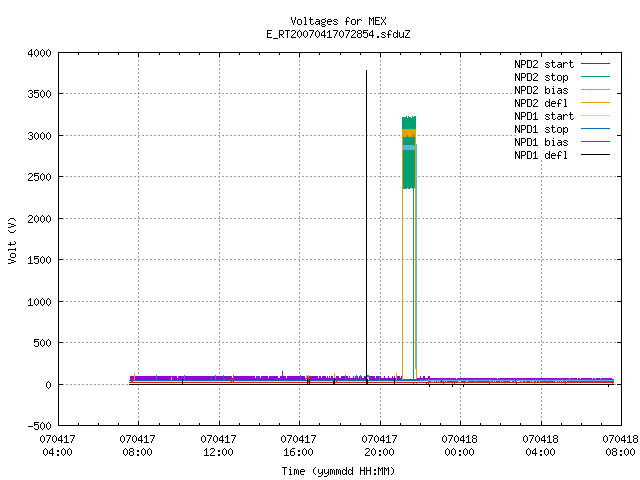Click the green NPD2 stop legend line
The height and width of the screenshot is (480, 640).
(595, 77)
